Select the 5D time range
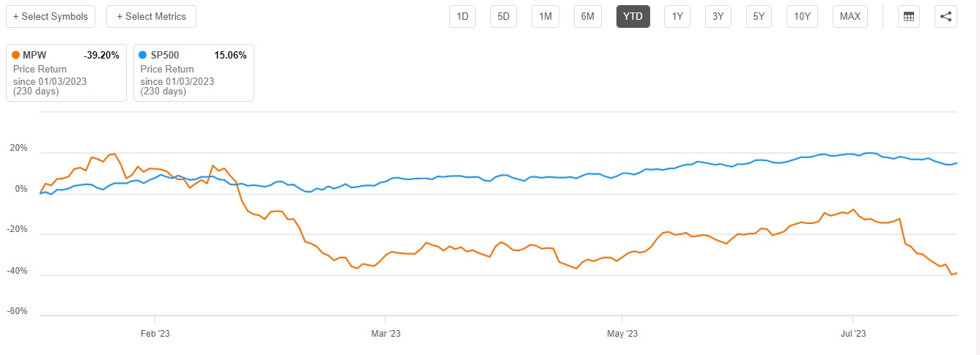980x355 pixels. [504, 16]
